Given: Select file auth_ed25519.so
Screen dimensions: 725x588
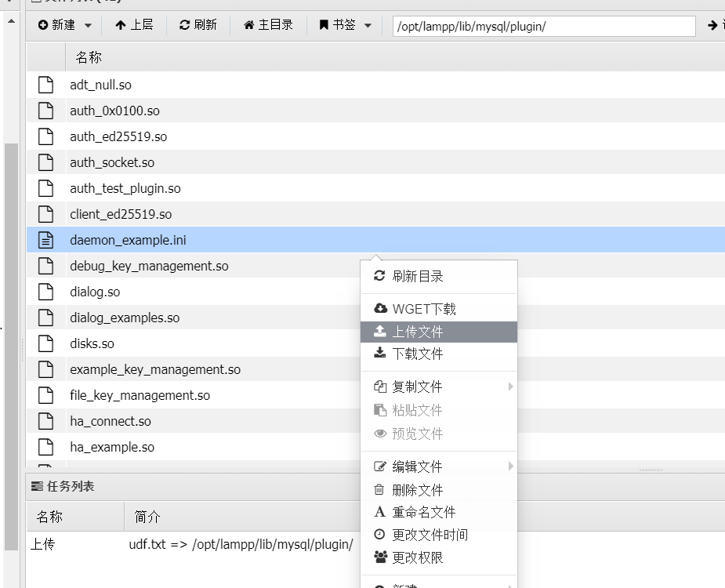Looking at the screenshot, I should pos(118,137).
